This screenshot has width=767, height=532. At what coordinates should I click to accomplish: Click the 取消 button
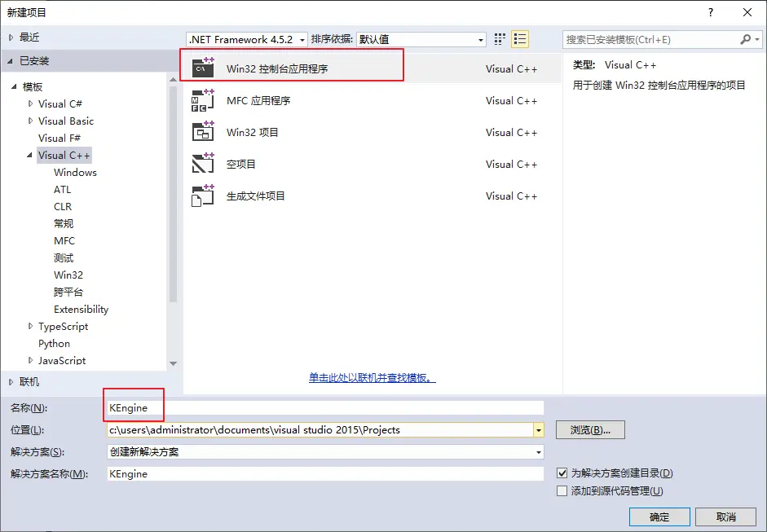point(726,517)
